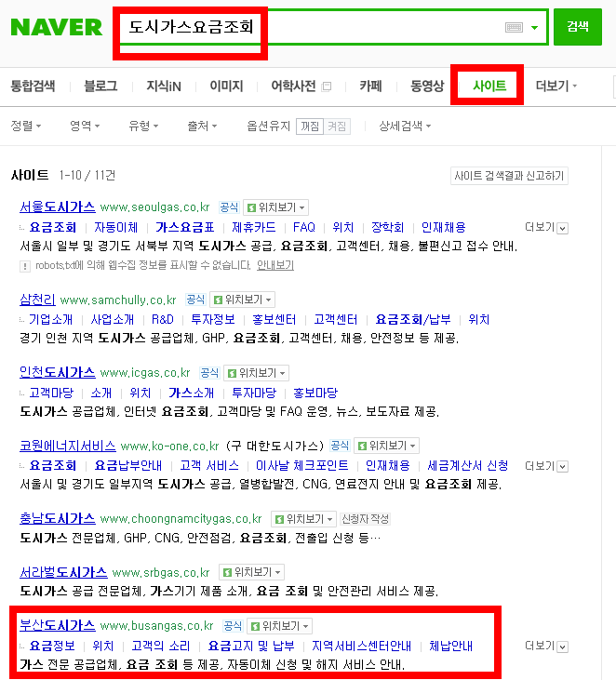Open 위치보기 dropdown for 부산도시가스
The width and height of the screenshot is (616, 680).
click(x=279, y=626)
